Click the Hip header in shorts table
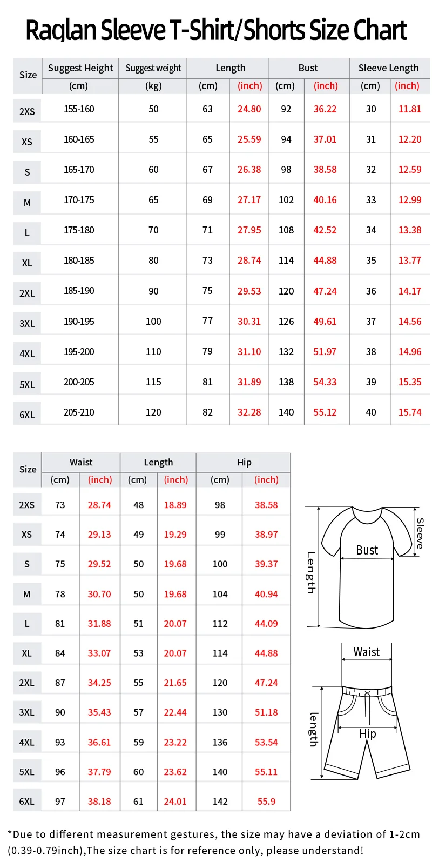 244,462
